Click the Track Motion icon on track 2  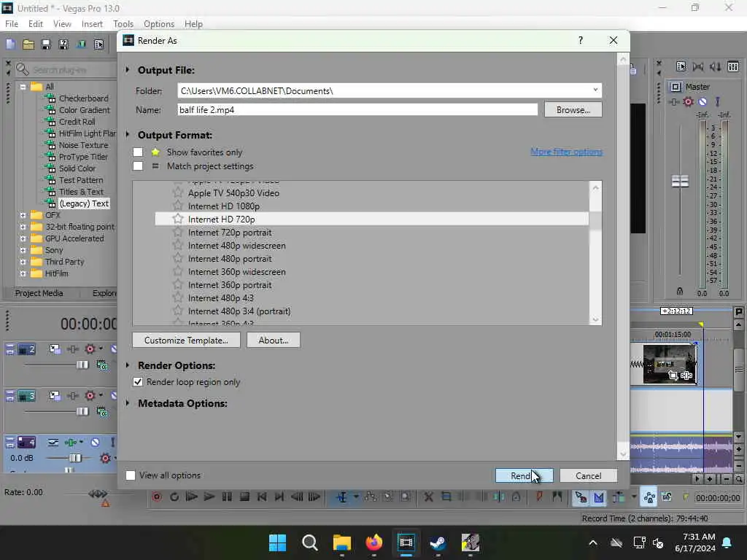click(55, 349)
